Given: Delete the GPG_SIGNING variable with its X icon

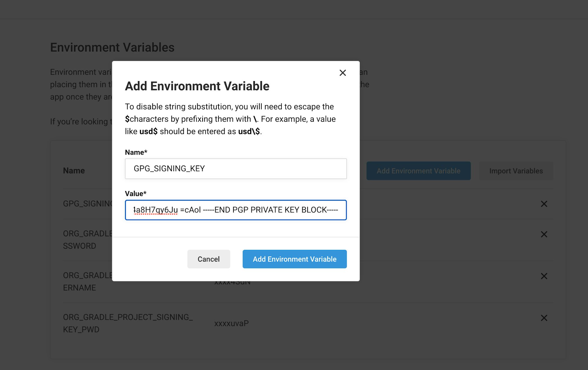Looking at the screenshot, I should [544, 204].
